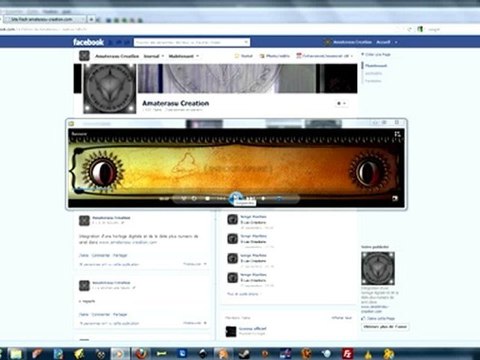Click switch-to-compact-mode icon at player bottom right
480x360 pixels.
[x=395, y=199]
